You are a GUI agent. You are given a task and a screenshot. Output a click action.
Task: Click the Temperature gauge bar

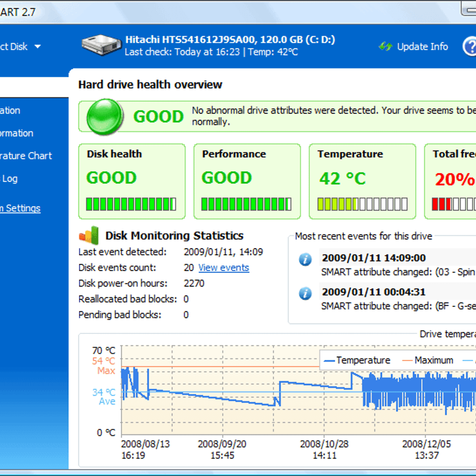pos(362,204)
